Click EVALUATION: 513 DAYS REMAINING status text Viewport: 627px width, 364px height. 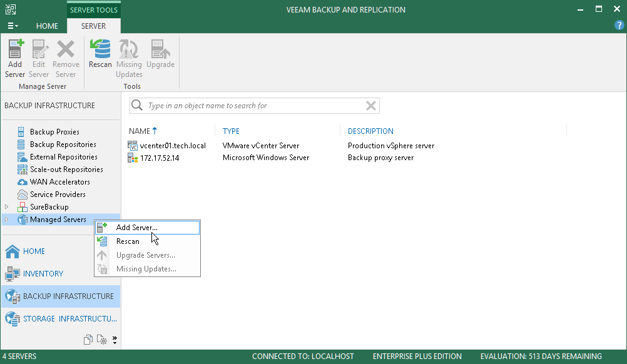pyautogui.click(x=541, y=356)
